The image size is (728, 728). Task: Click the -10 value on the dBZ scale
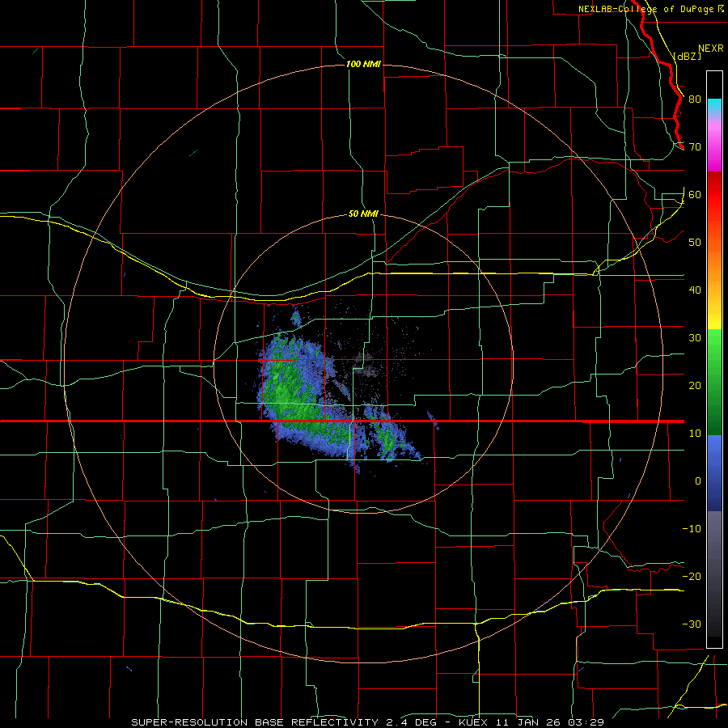(692, 529)
